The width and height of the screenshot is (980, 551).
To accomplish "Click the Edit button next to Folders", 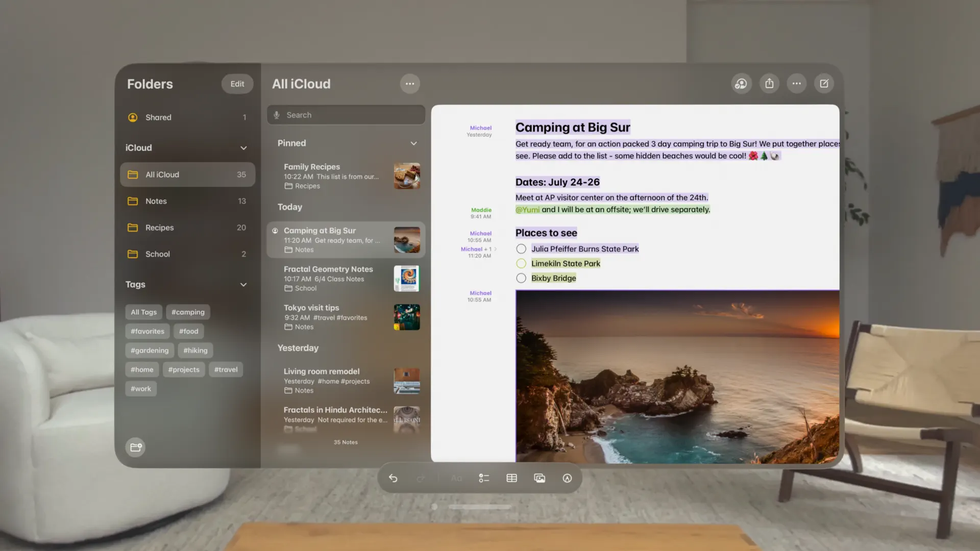I will (x=237, y=84).
